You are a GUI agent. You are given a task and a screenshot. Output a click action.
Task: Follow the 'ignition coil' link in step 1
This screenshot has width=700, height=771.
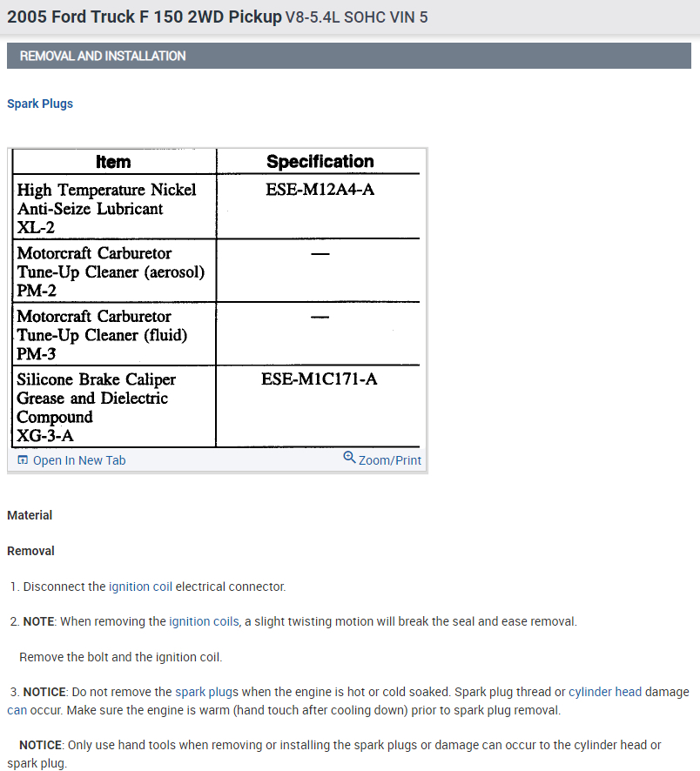(x=140, y=587)
